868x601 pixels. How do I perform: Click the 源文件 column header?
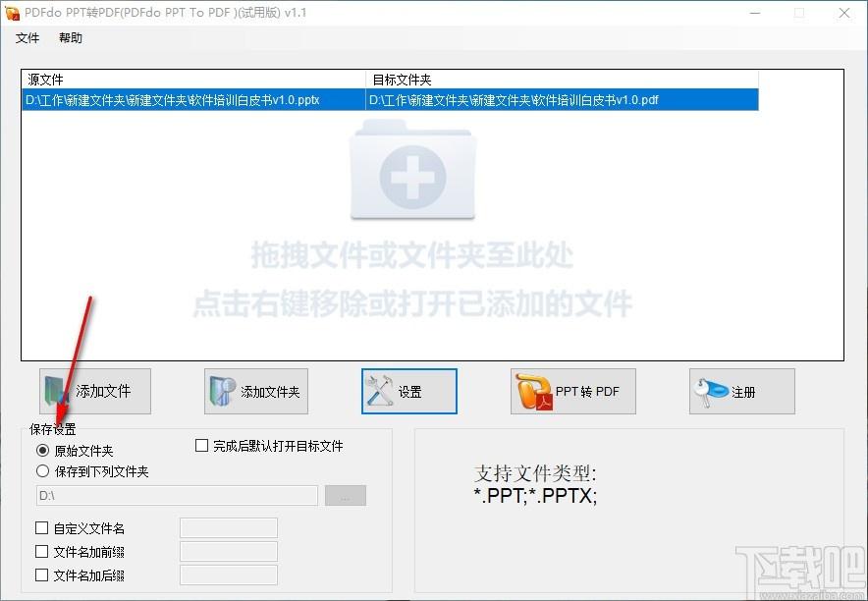click(x=193, y=80)
